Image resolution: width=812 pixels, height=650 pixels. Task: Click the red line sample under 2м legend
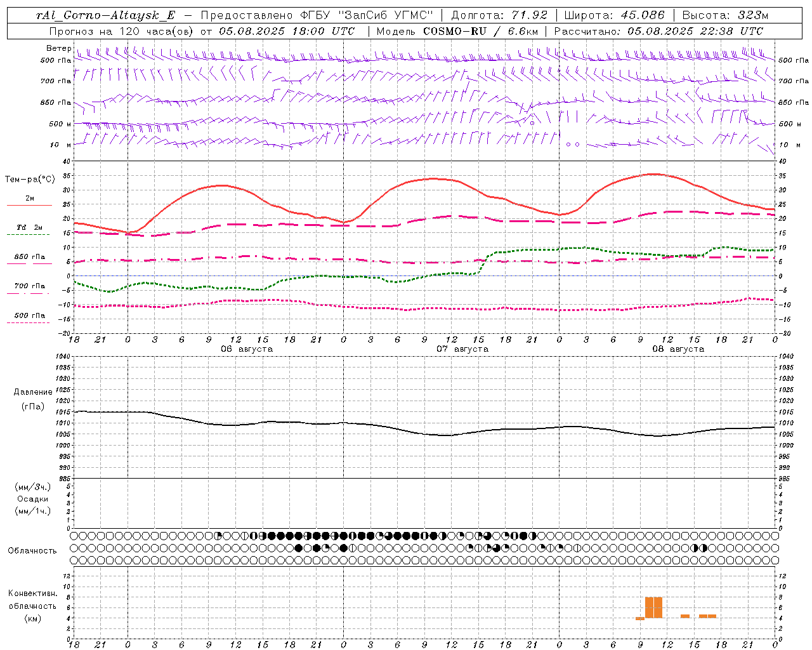[29, 206]
